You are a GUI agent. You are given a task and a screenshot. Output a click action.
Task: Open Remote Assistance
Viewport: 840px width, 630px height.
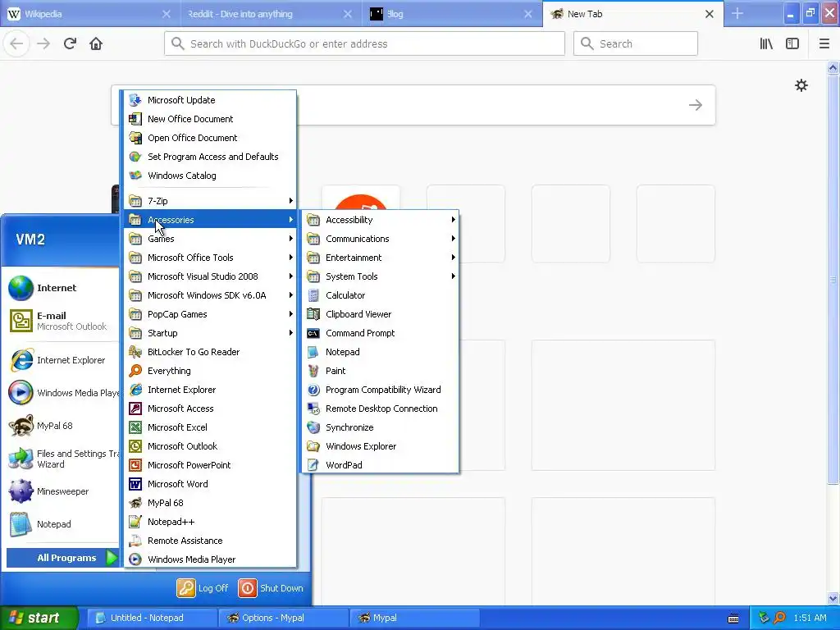pos(210,541)
